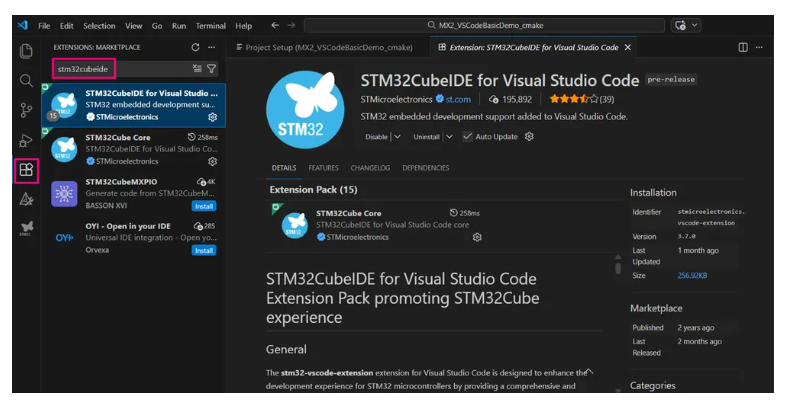Screen dimensions: 786x403
Task: Refresh the extensions marketplace list
Action: pos(195,47)
